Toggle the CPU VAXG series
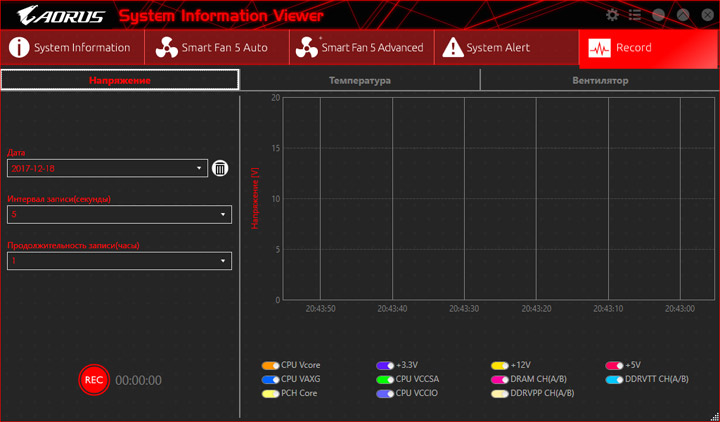Screen dimensions: 720x422 270,380
